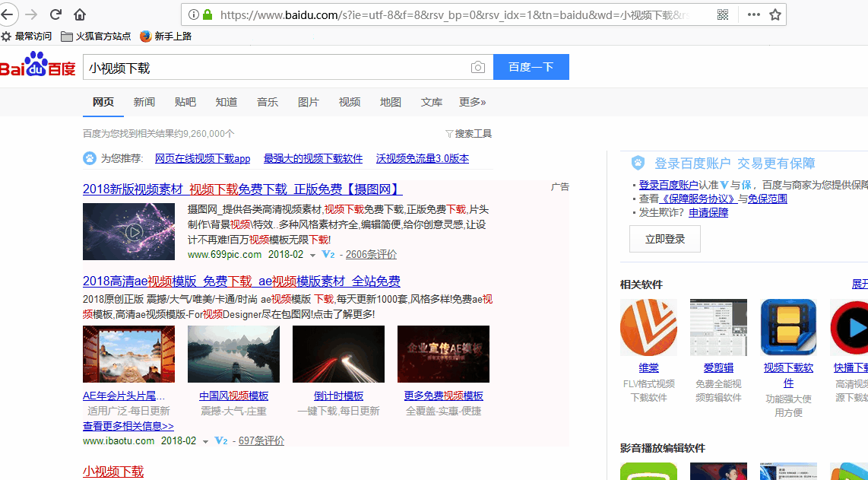Open 更多免费视频模板 link

443,396
